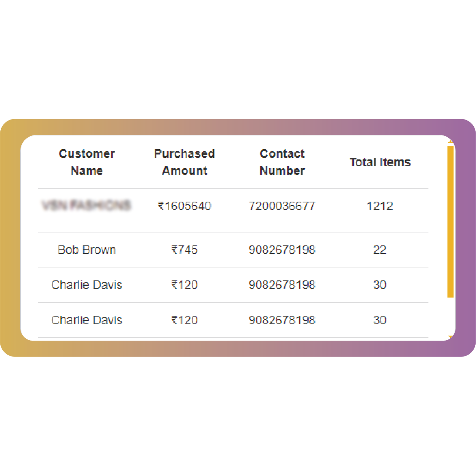Click 30 in the first Charlie Davis row

[x=380, y=285]
